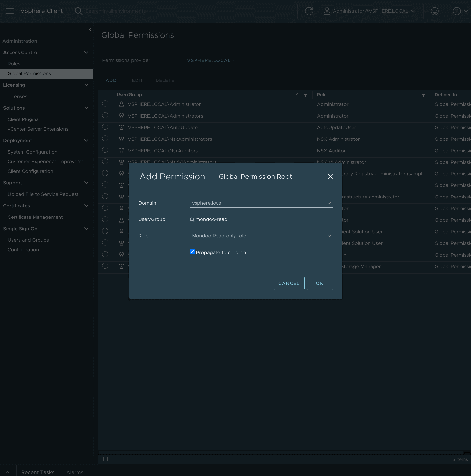Switch to the Alarms tab
The width and height of the screenshot is (471, 476).
(75, 472)
